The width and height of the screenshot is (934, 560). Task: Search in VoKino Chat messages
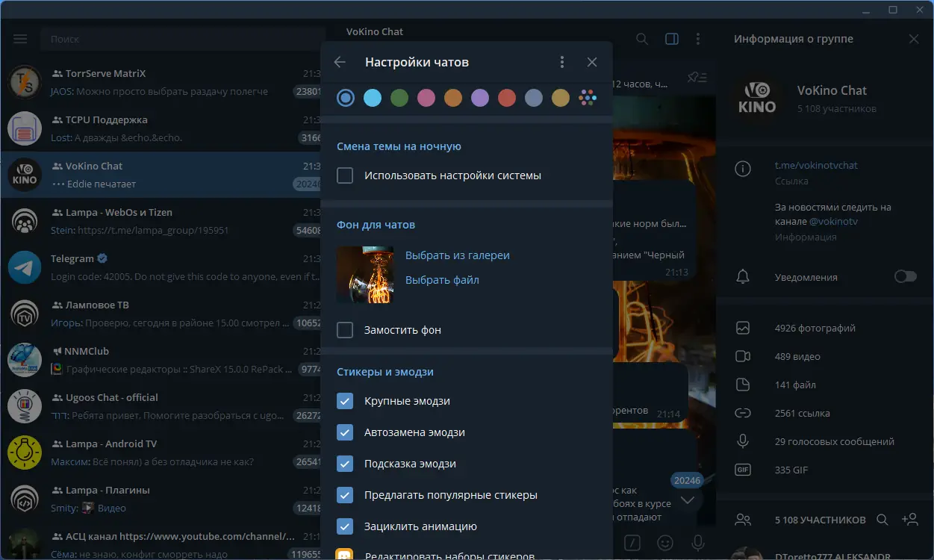point(642,39)
